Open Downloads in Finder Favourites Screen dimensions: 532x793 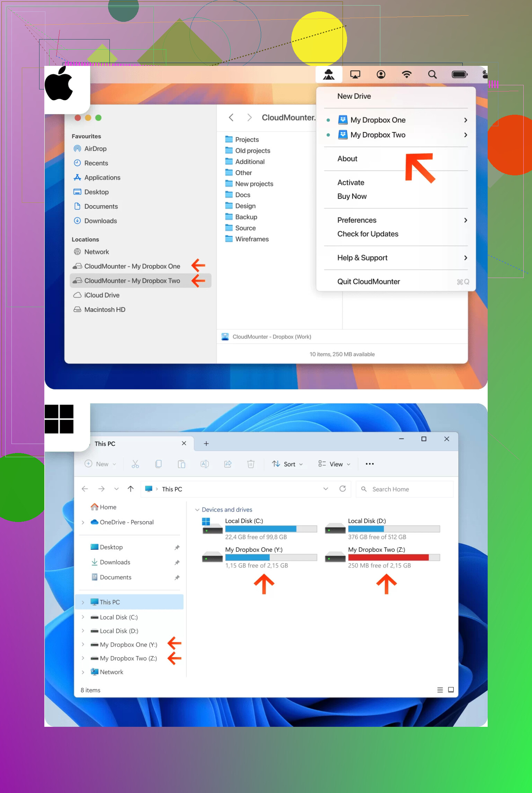100,221
